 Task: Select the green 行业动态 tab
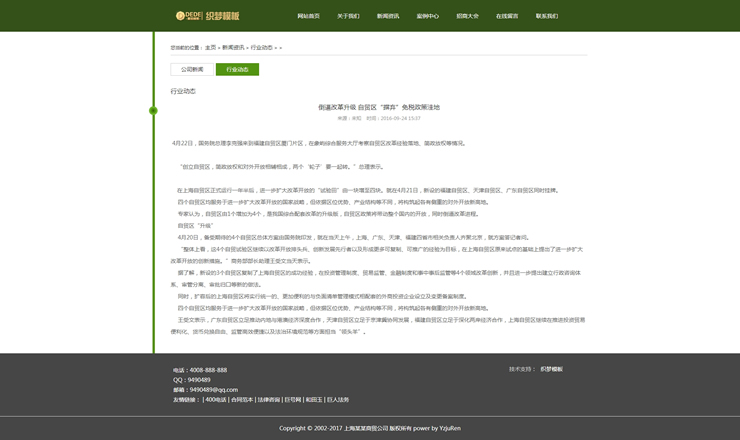coord(237,70)
